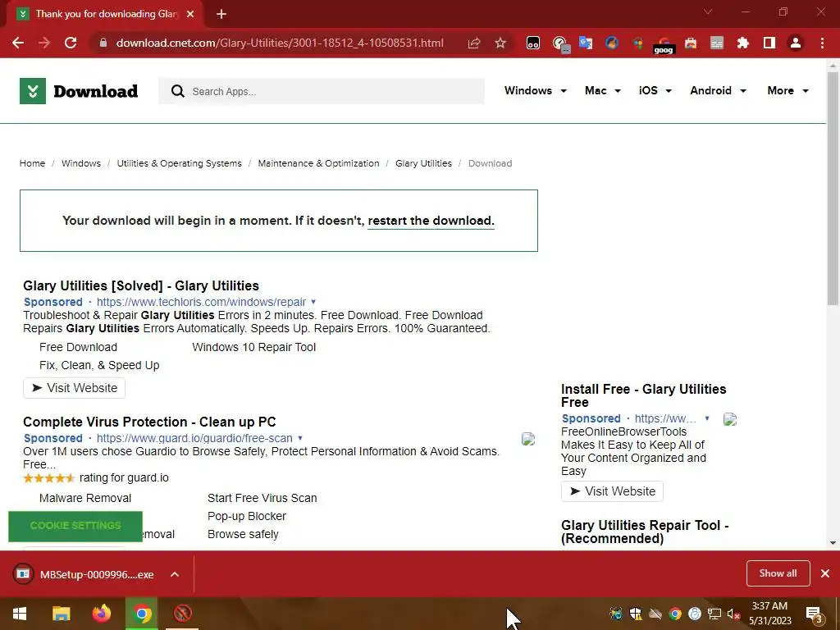Open the Glary Utilities breadcrumb
The height and width of the screenshot is (630, 840).
coord(424,163)
